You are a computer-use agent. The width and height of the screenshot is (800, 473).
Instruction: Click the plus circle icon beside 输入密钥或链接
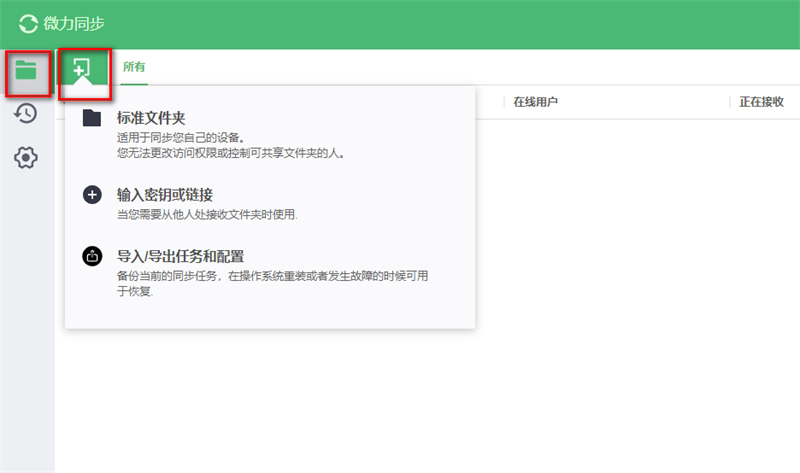tap(92, 194)
